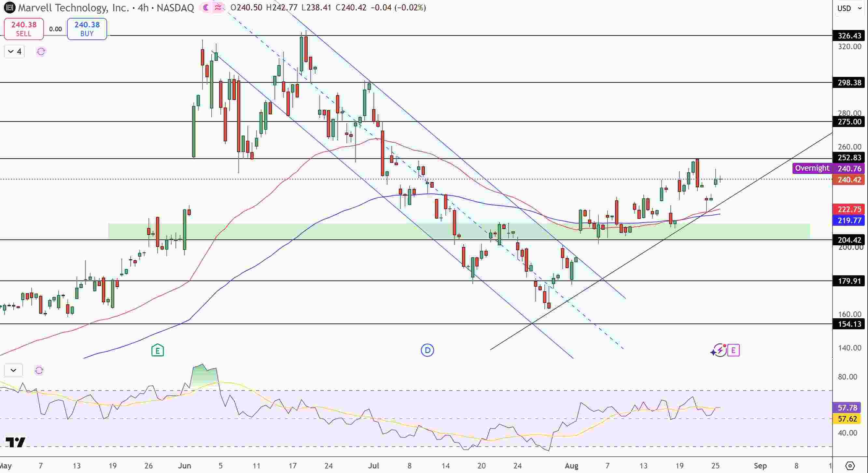Click the pink wave indicator icon in the header
The width and height of the screenshot is (868, 473).
point(218,7)
